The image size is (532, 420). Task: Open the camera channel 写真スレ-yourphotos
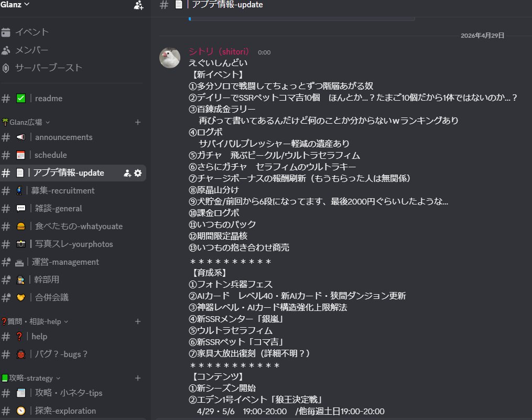click(x=68, y=244)
